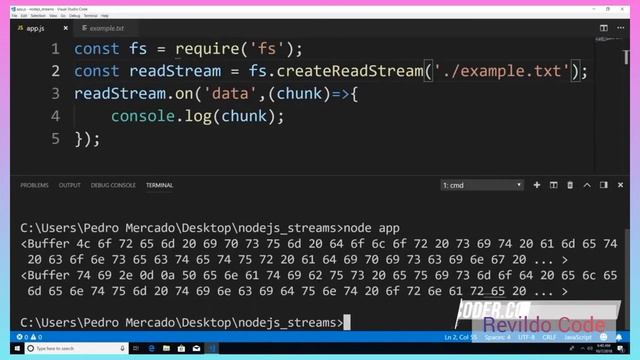Select language mode JavaScript in status bar
Image resolution: width=640 pixels, height=360 pixels.
[578, 337]
